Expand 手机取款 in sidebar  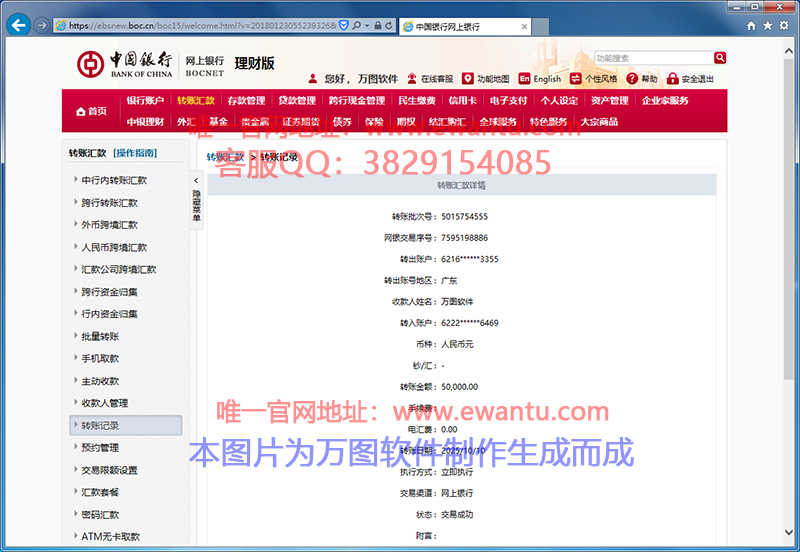[x=100, y=358]
